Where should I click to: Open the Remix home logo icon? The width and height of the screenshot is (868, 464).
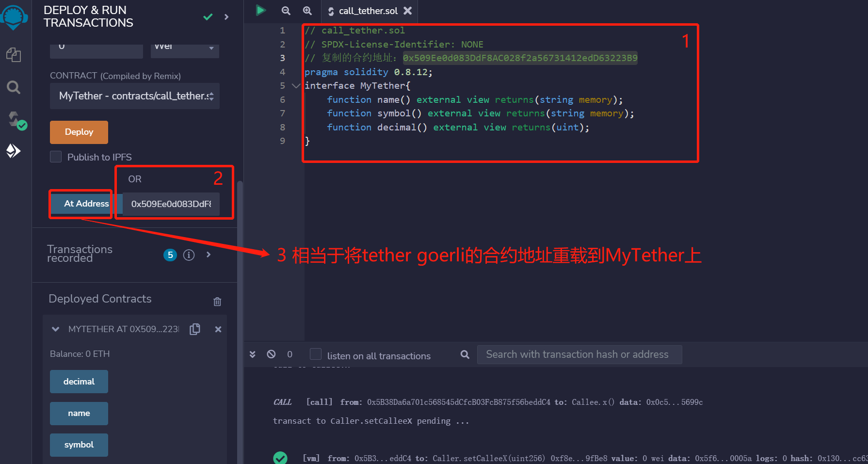click(x=14, y=17)
